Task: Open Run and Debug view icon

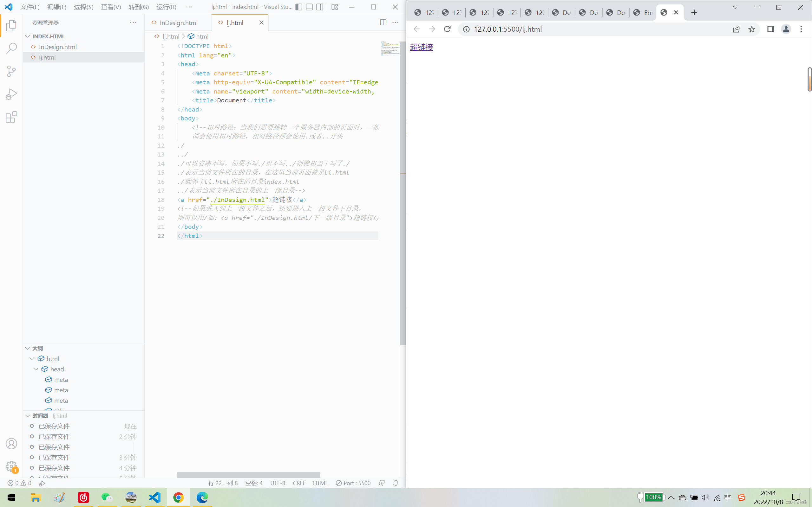Action: (x=11, y=94)
